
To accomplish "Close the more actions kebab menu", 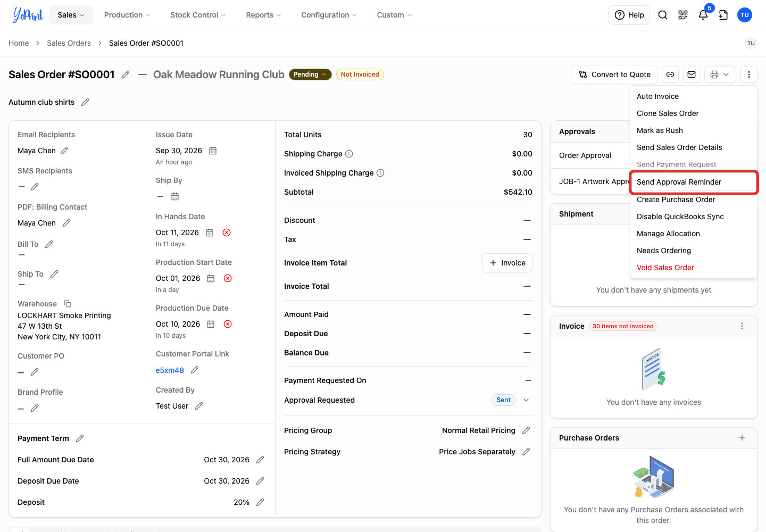I will [x=749, y=74].
